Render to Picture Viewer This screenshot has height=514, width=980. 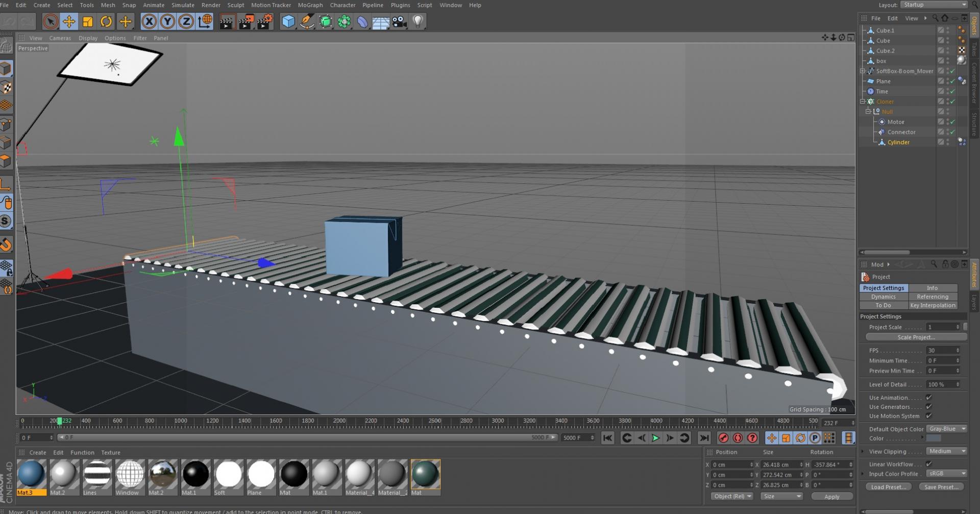click(246, 21)
